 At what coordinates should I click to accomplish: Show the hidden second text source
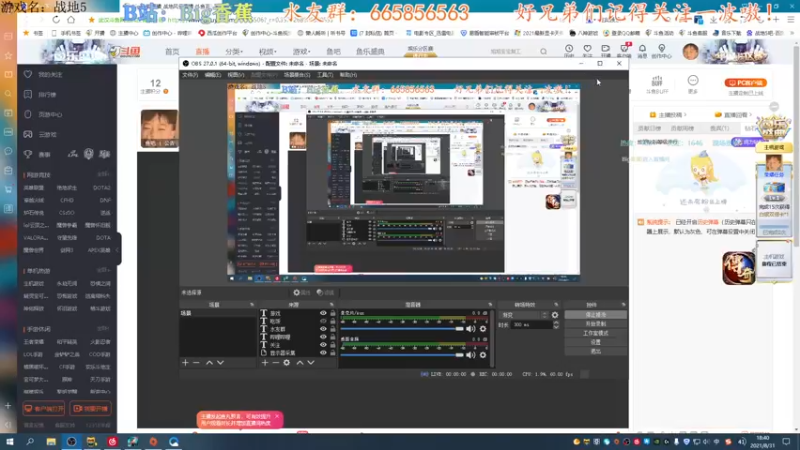(x=323, y=321)
